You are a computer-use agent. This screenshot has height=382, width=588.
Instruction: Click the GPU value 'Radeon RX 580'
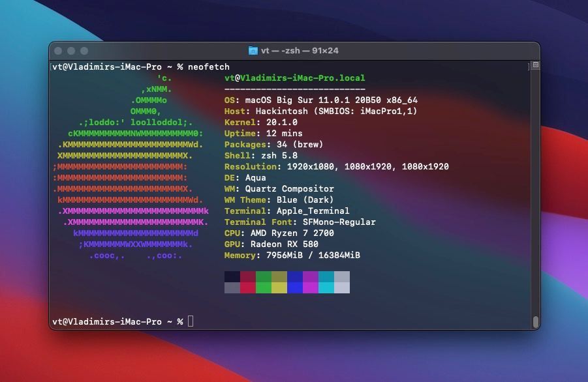(x=285, y=244)
